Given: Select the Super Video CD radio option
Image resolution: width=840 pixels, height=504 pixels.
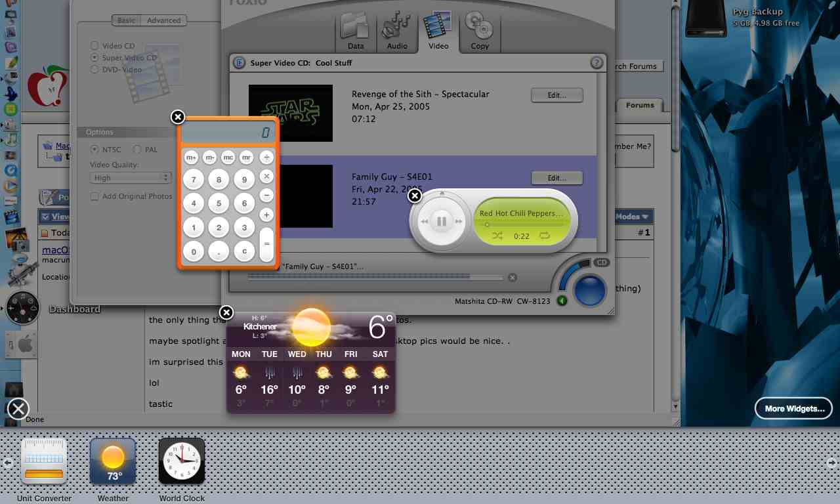Looking at the screenshot, I should click(95, 58).
